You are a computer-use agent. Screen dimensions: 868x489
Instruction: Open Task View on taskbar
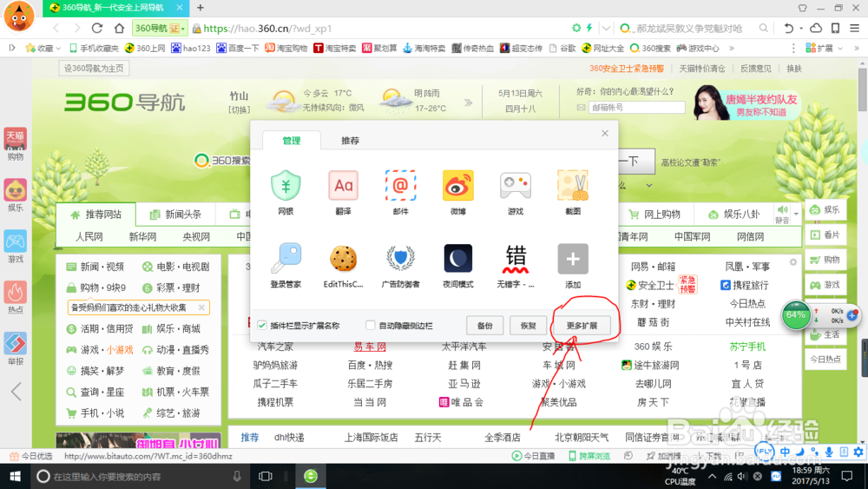(x=266, y=476)
